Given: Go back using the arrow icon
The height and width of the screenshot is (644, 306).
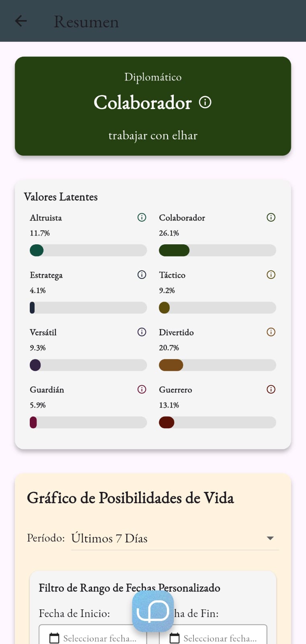Looking at the screenshot, I should pos(21,21).
